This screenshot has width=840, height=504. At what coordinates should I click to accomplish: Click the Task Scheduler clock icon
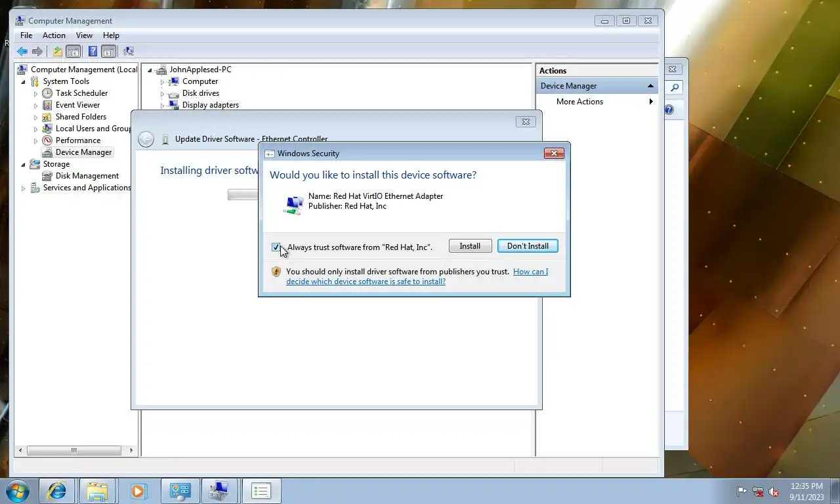click(x=47, y=93)
